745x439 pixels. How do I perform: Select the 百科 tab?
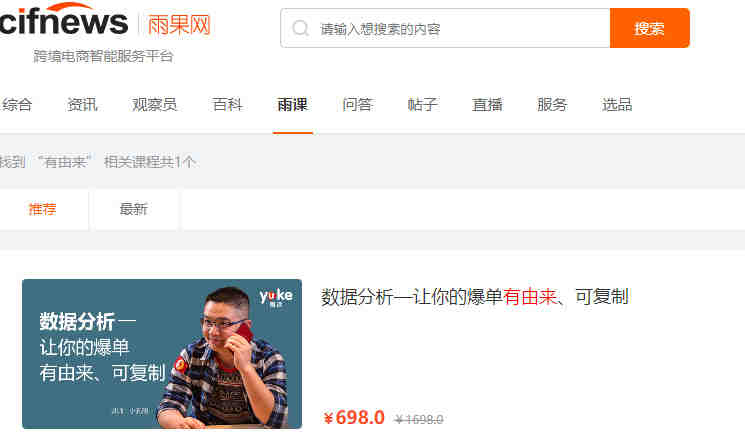click(x=228, y=104)
